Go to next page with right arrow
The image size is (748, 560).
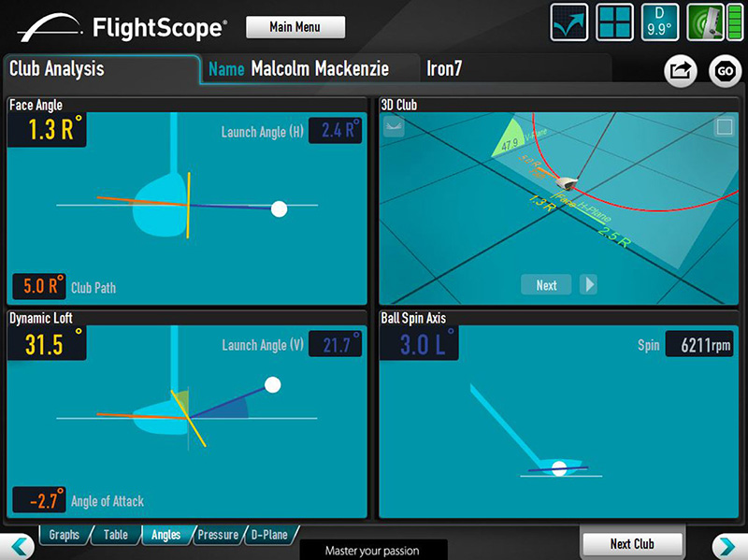pos(727,545)
